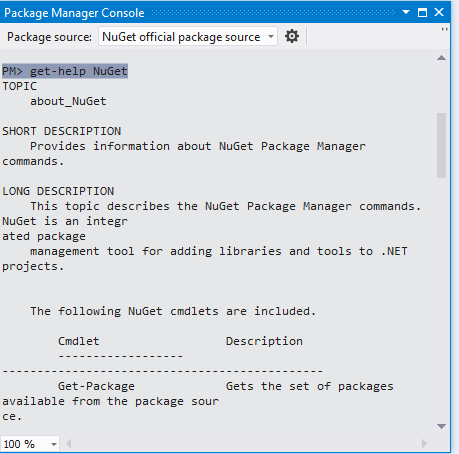Image resolution: width=459 pixels, height=454 pixels.
Task: Click the vertical scrollbar down arrow
Action: pyautogui.click(x=441, y=426)
